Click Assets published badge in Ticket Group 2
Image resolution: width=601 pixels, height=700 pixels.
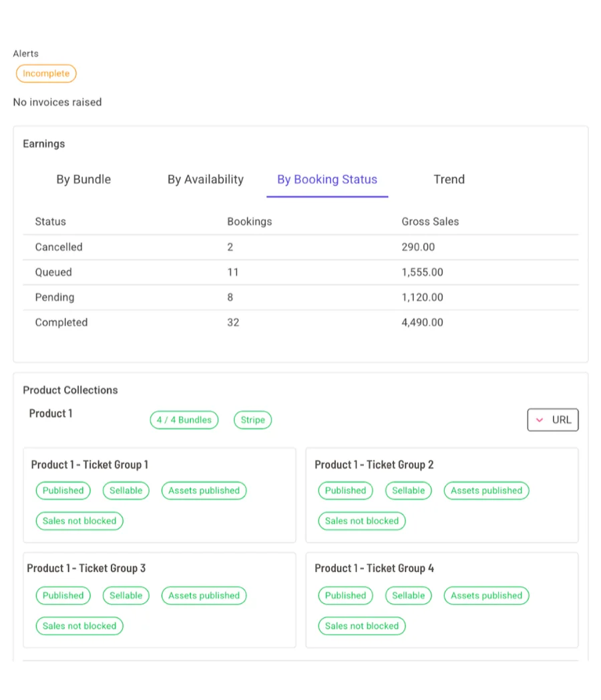(486, 490)
